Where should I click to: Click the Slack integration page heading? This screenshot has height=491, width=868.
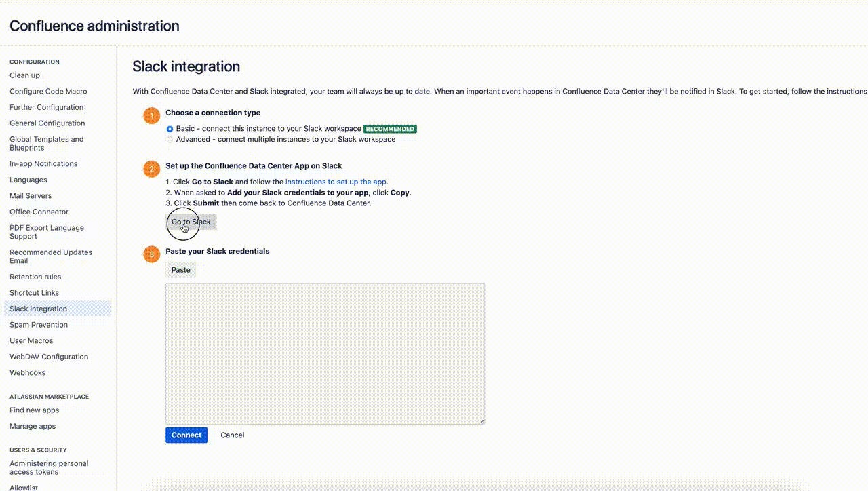[186, 66]
